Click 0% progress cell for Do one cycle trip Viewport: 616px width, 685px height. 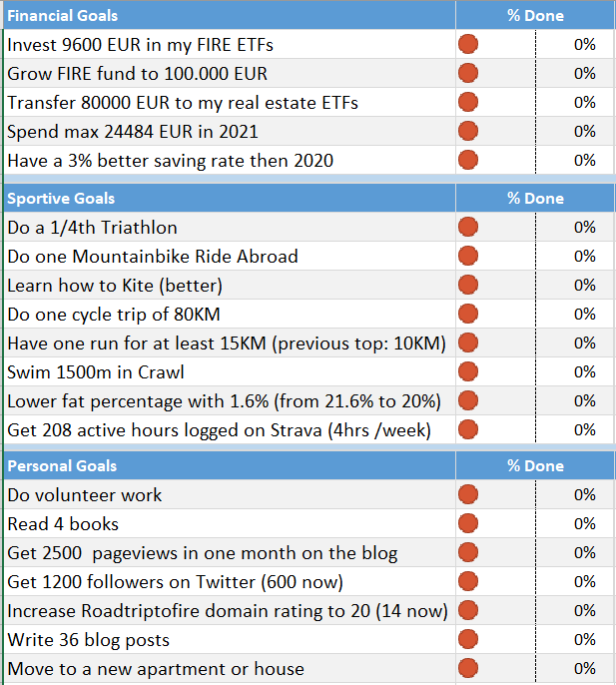584,315
